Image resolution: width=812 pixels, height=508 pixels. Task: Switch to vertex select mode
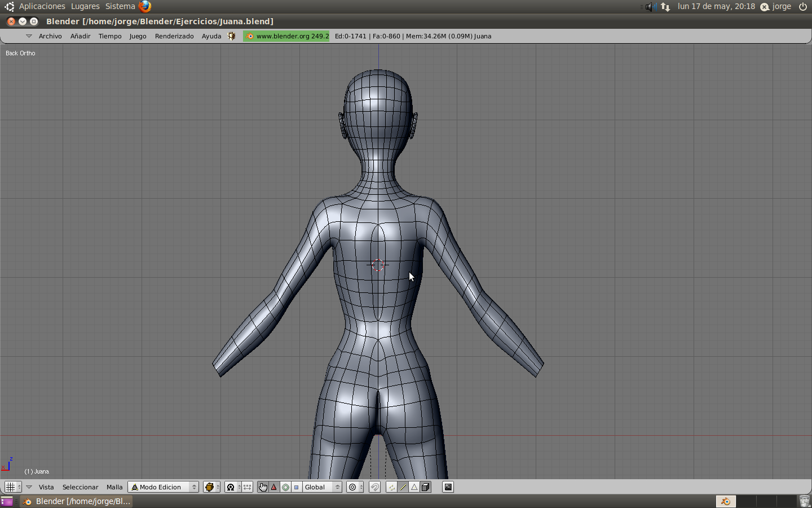(x=391, y=487)
